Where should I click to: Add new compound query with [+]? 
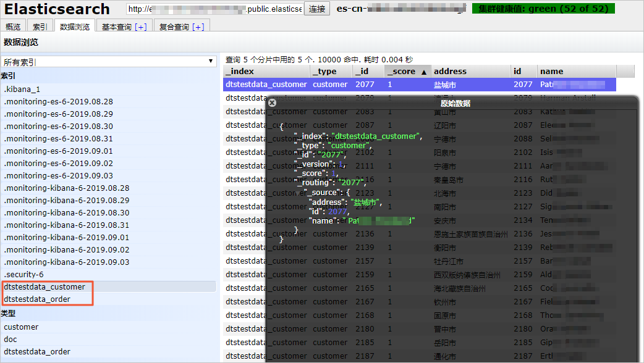[198, 27]
